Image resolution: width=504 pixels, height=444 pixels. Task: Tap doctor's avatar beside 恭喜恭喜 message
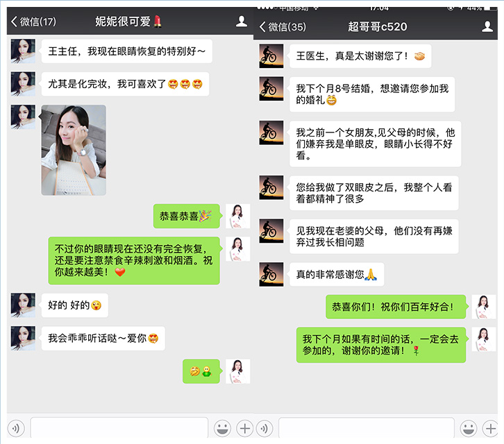(237, 216)
